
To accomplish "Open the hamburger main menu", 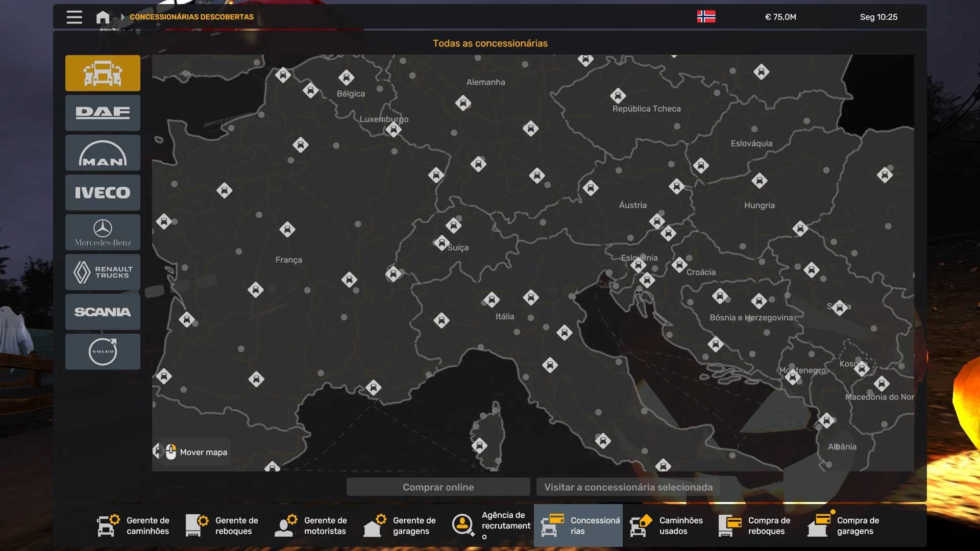I will 74,17.
